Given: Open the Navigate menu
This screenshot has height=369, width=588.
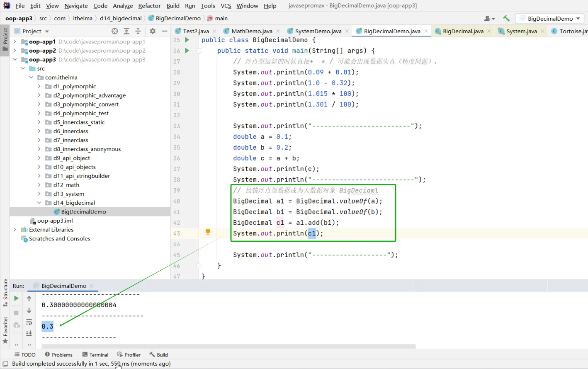Looking at the screenshot, I should tap(76, 6).
